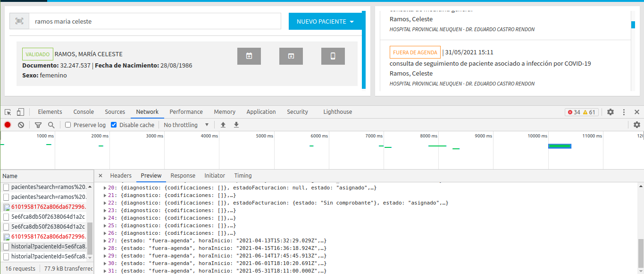Tick checkbox of first pacientes?search request
The image size is (644, 274).
pos(7,187)
